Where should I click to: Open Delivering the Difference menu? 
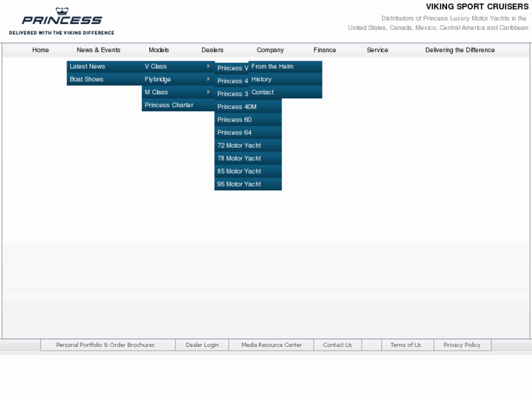pyautogui.click(x=460, y=50)
